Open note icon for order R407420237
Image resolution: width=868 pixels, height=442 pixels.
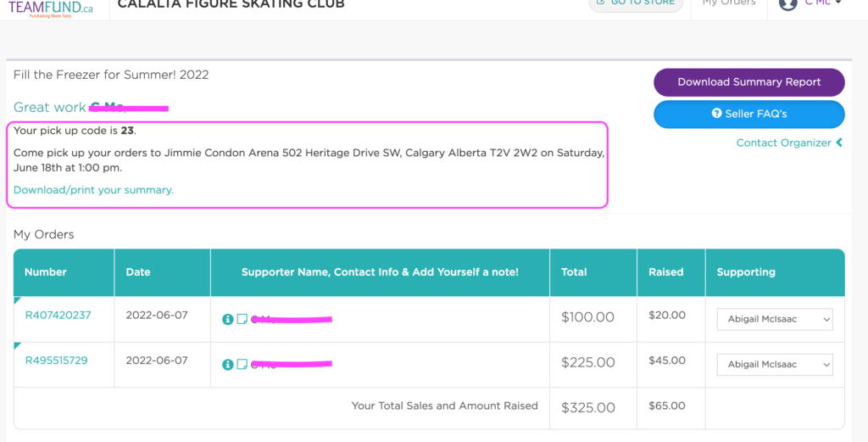tap(242, 320)
